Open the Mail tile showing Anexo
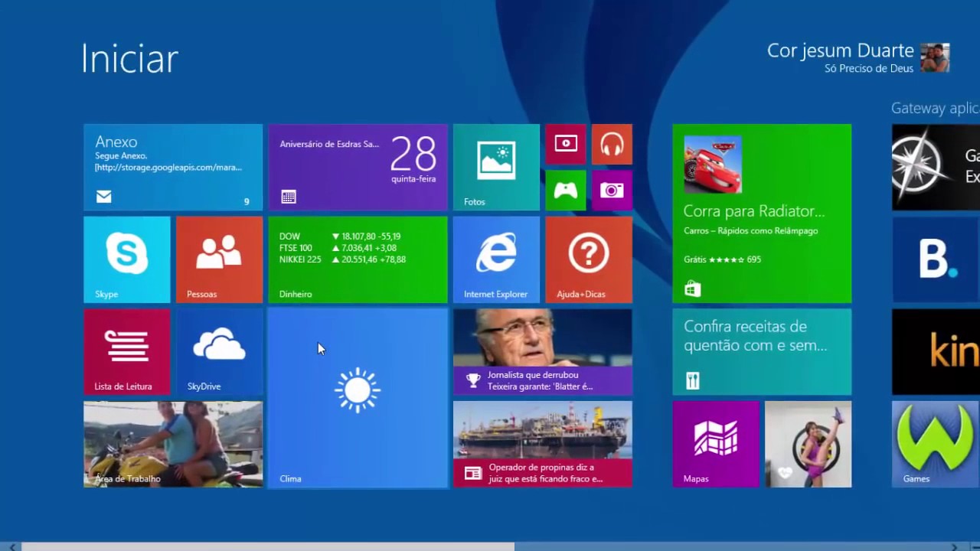Viewport: 980px width, 551px height. (173, 167)
